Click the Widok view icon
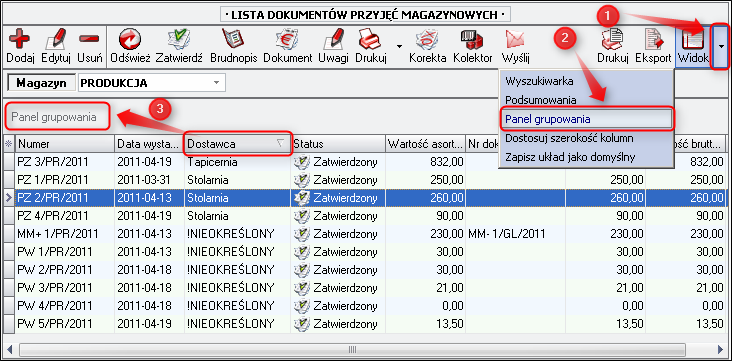This screenshot has height=361, width=732. tap(693, 40)
